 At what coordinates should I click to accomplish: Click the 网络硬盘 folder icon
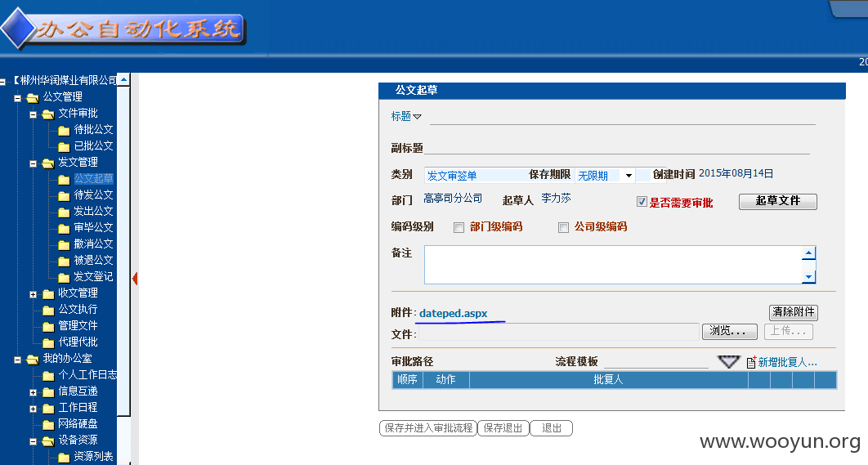pyautogui.click(x=48, y=425)
